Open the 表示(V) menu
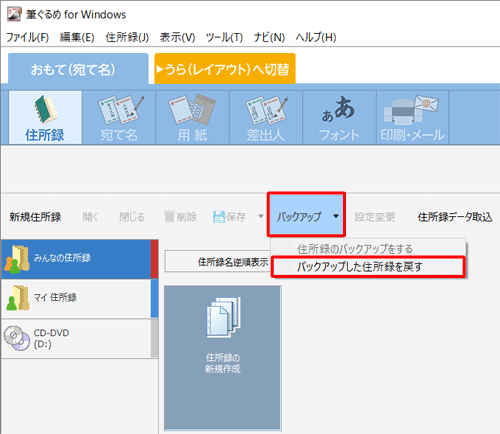The height and width of the screenshot is (434, 500). click(177, 37)
